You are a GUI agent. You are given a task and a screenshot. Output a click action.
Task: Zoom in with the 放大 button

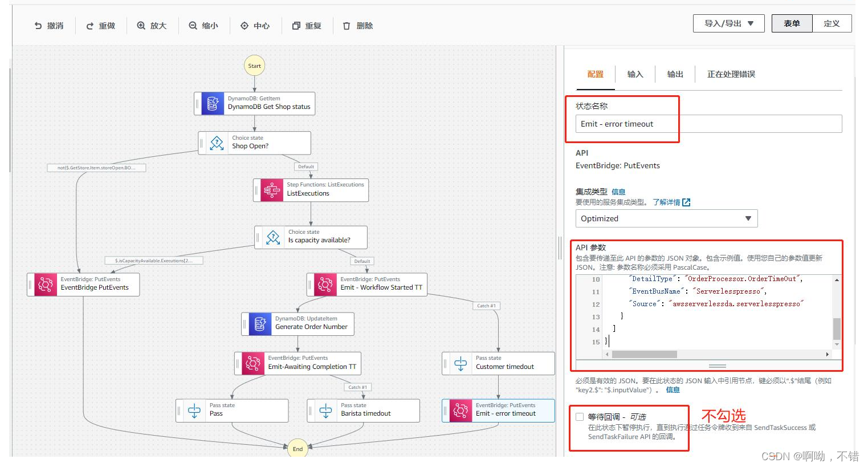(152, 26)
